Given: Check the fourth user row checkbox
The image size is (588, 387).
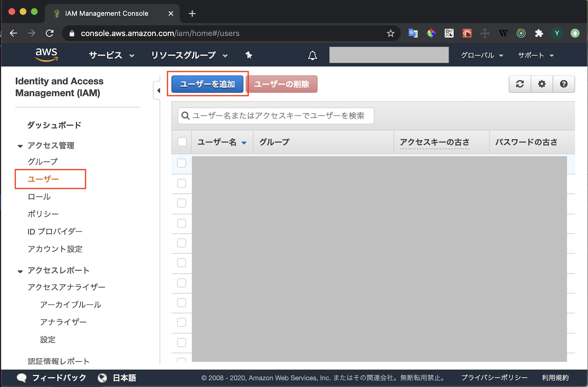Looking at the screenshot, I should click(182, 223).
